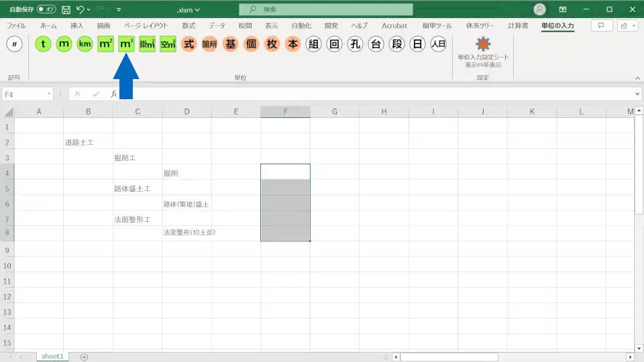Viewport: 644px width, 362px height.
Task: Select the km unit icon
Action: click(85, 44)
